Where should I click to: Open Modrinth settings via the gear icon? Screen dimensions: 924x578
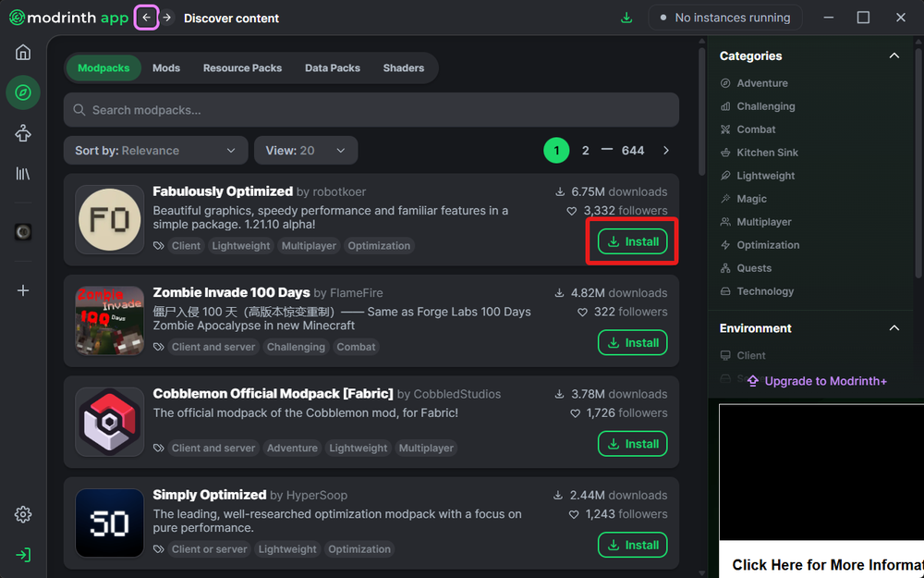point(22,514)
